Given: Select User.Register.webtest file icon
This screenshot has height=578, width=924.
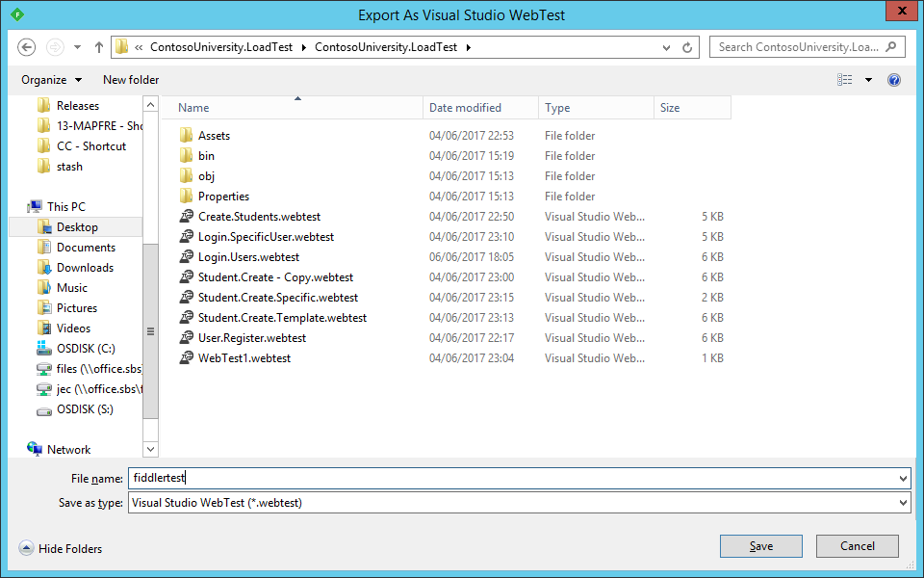Looking at the screenshot, I should (186, 338).
